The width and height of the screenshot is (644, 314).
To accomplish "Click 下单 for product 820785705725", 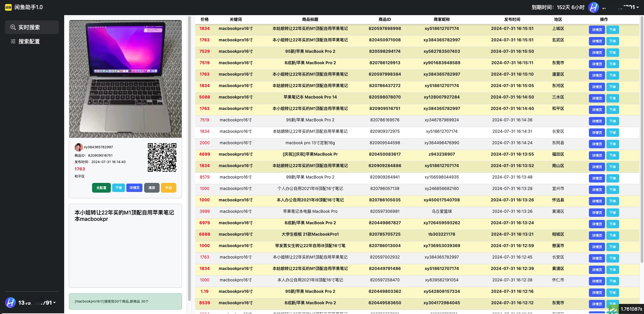I will coord(613,236).
